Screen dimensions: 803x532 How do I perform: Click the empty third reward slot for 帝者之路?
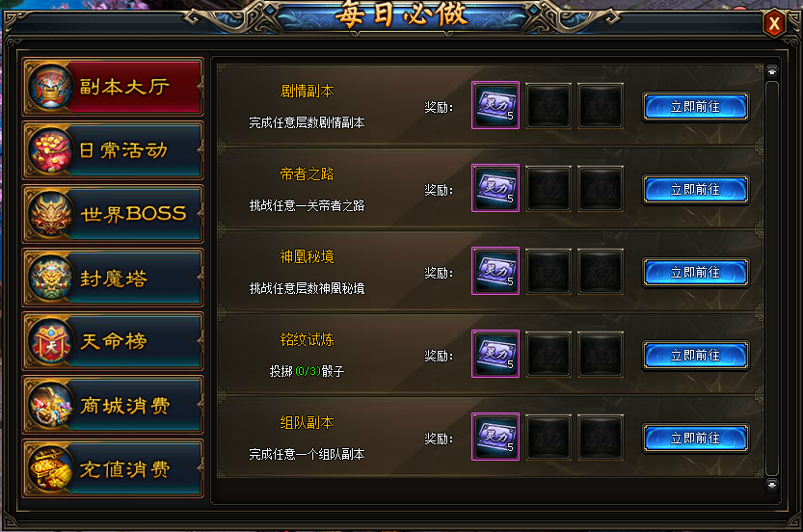[x=601, y=189]
